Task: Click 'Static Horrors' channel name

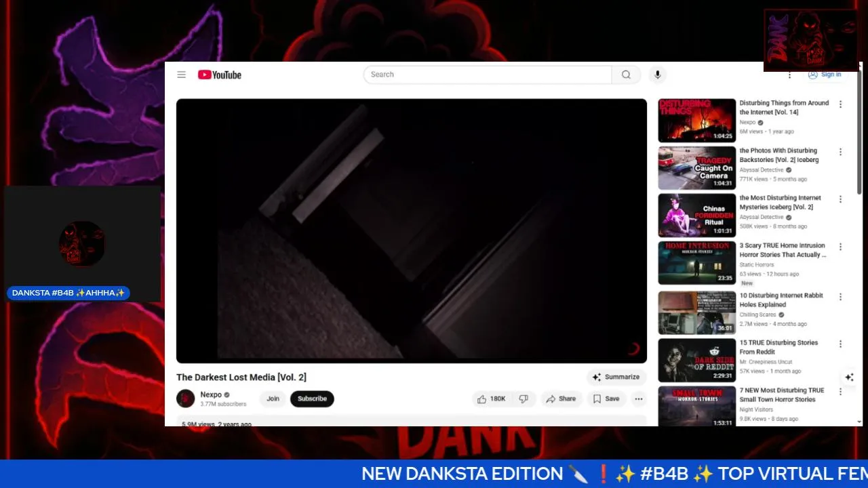Action: pyautogui.click(x=756, y=265)
